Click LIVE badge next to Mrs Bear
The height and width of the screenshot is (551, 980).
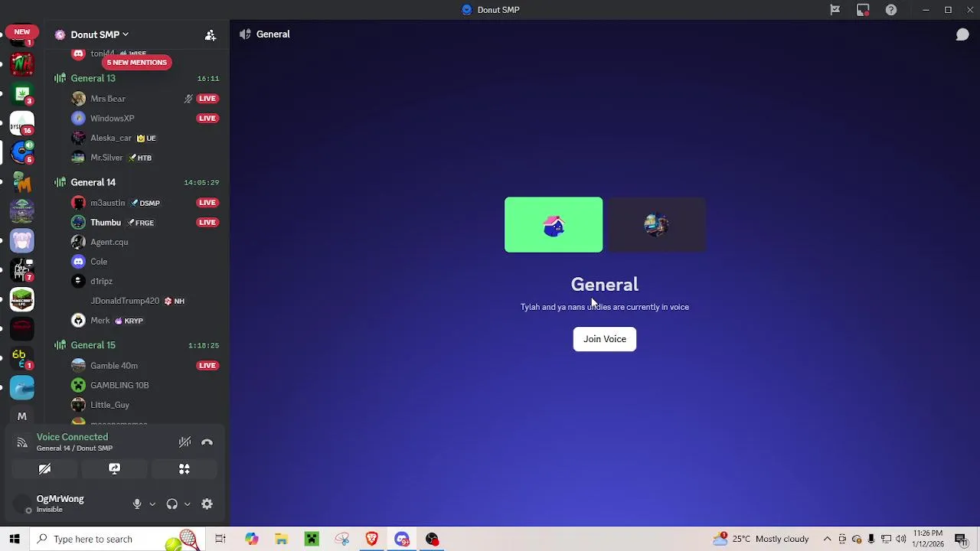pyautogui.click(x=207, y=99)
